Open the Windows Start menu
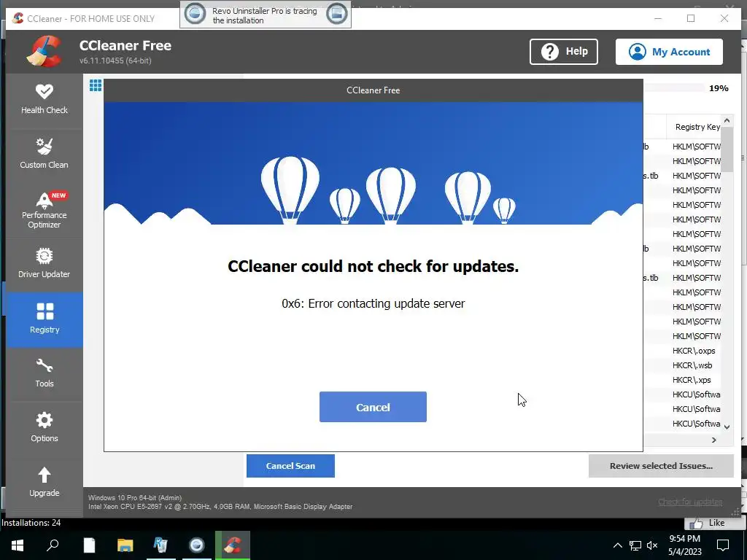 (18, 545)
